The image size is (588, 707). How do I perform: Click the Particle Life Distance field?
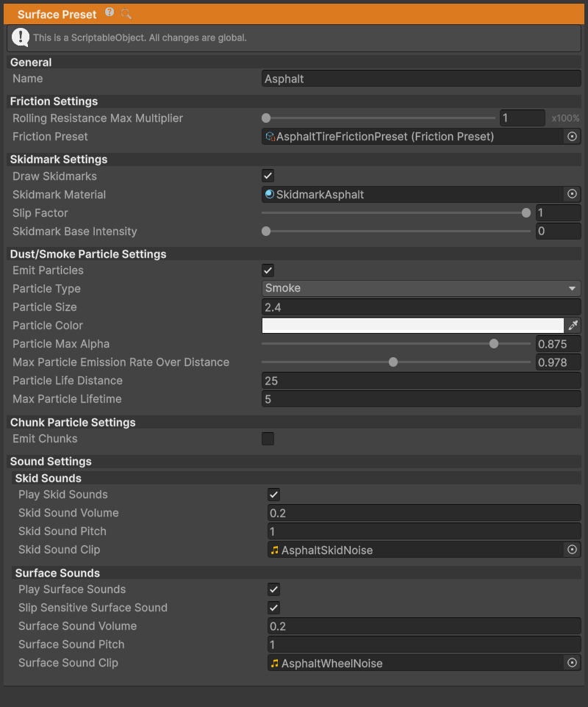point(421,381)
